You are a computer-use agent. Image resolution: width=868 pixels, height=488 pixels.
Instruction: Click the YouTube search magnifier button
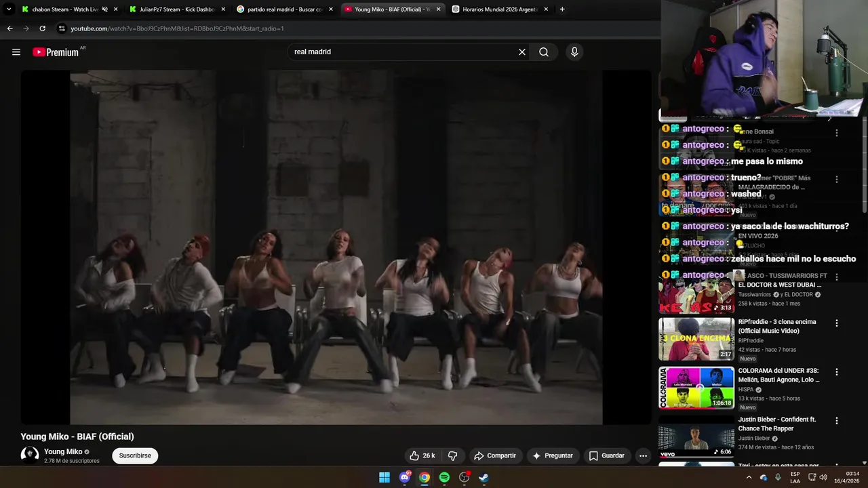544,52
